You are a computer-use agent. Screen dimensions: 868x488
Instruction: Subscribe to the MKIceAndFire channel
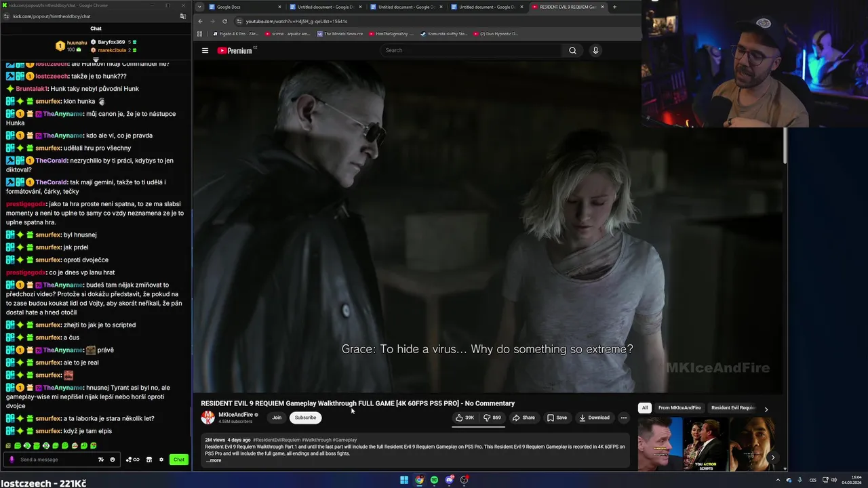click(305, 418)
